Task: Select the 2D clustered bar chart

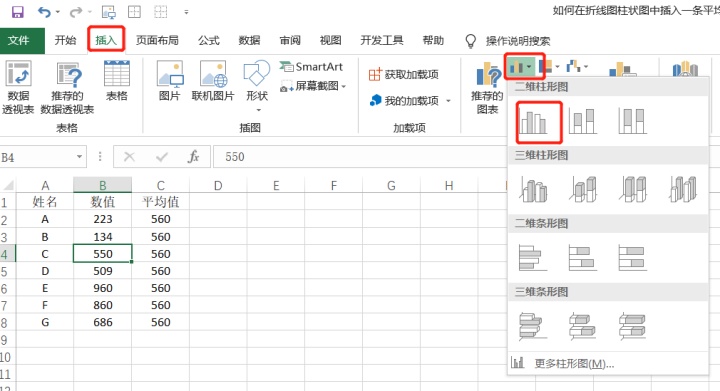Action: [x=533, y=257]
